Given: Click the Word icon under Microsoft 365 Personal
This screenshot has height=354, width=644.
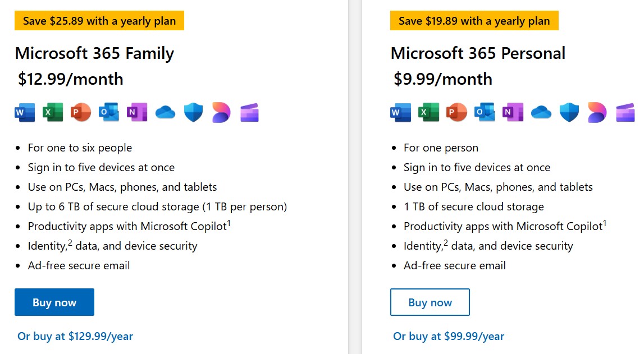Looking at the screenshot, I should point(400,112).
